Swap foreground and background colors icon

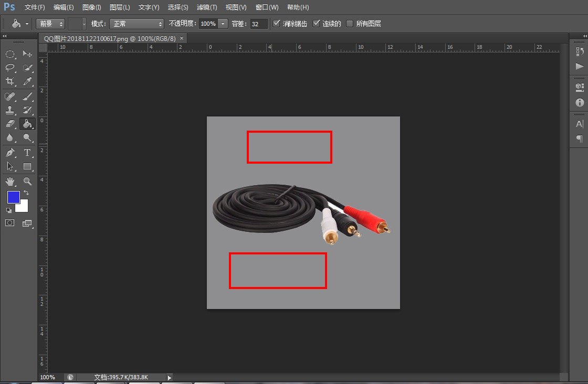(26, 193)
